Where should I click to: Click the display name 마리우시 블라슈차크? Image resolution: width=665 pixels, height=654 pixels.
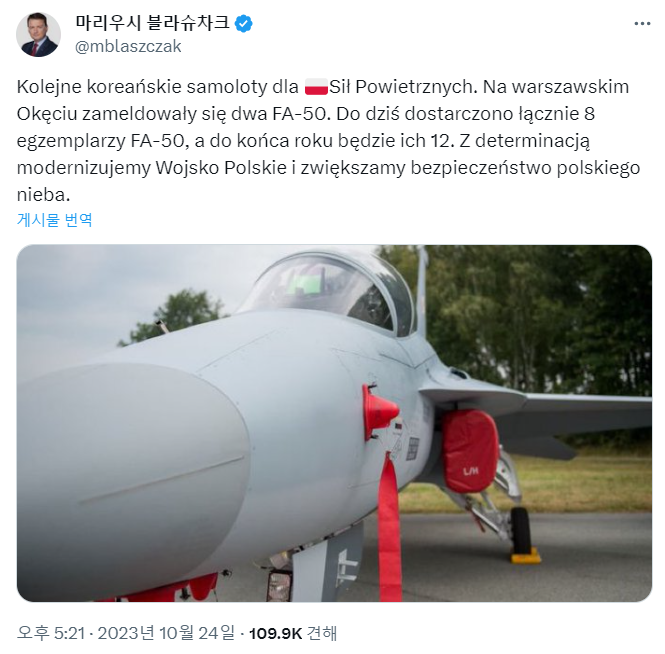[153, 23]
